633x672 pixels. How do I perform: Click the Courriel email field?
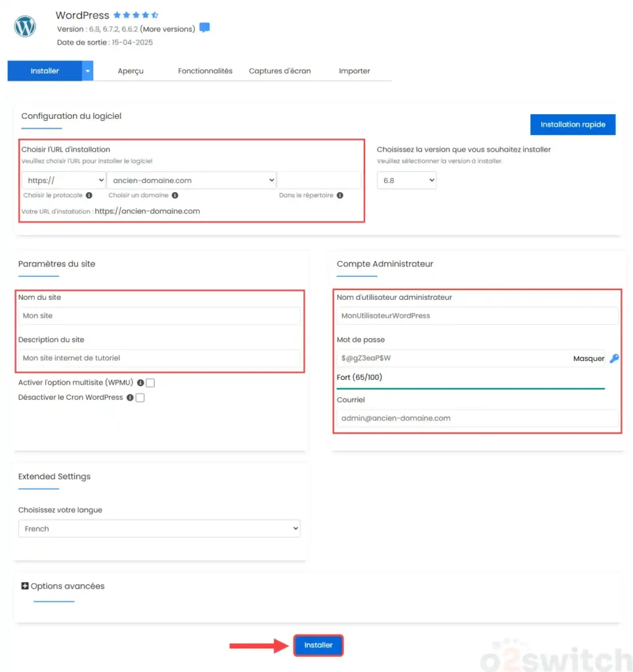477,418
